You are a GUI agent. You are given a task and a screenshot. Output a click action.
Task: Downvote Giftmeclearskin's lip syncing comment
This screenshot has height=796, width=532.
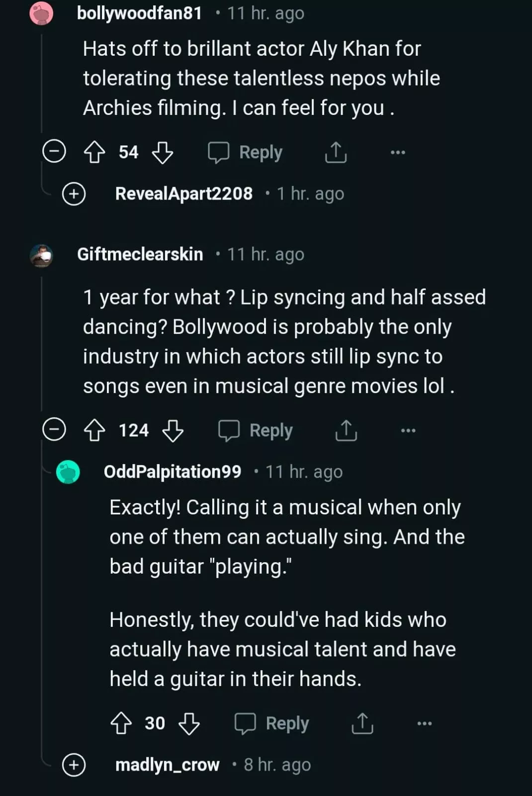173,430
